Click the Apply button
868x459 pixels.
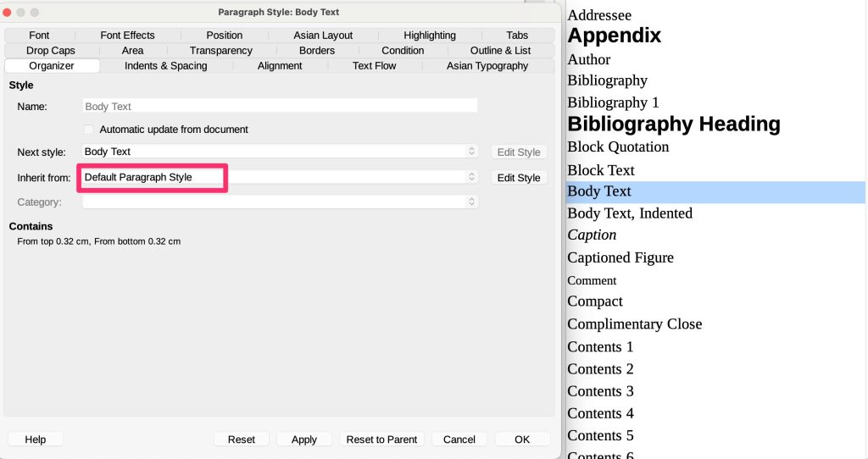click(303, 440)
